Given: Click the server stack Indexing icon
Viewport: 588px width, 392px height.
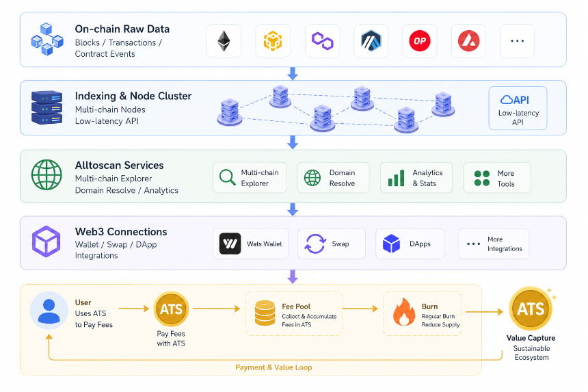Looking at the screenshot, I should click(x=47, y=107).
